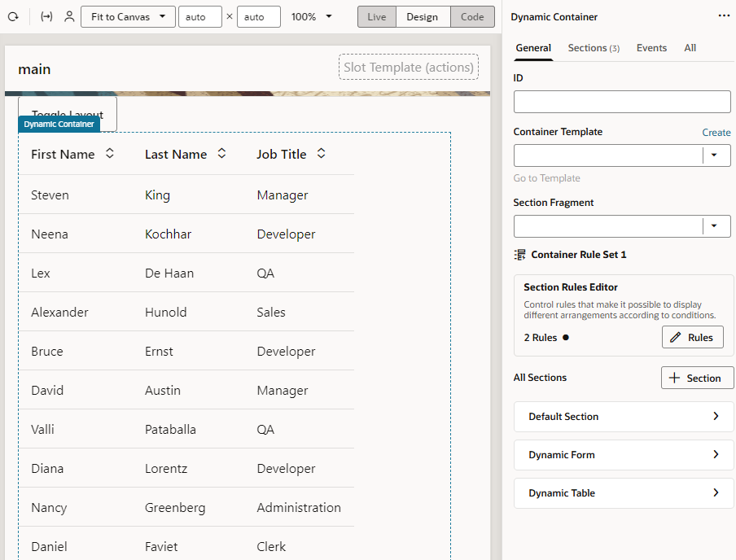Click the variables bracket icon in toolbar
The image size is (736, 560).
click(x=46, y=17)
